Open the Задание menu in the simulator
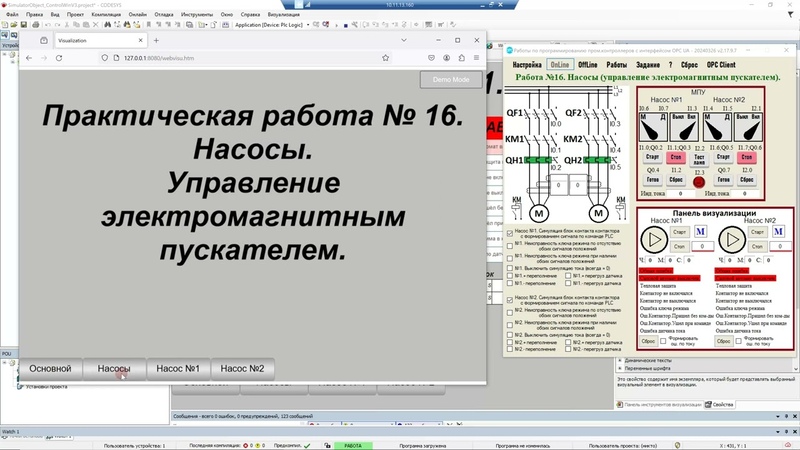The height and width of the screenshot is (450, 800). tap(648, 65)
